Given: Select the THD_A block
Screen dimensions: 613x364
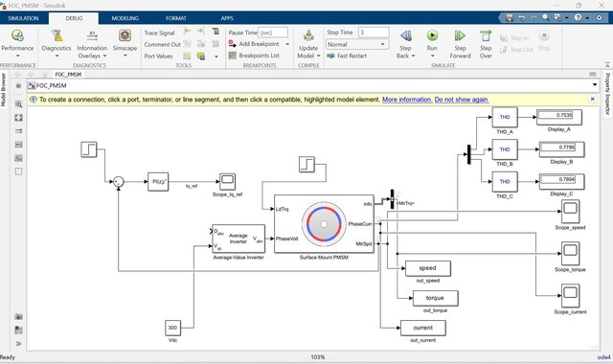Looking at the screenshot, I should click(x=505, y=117).
